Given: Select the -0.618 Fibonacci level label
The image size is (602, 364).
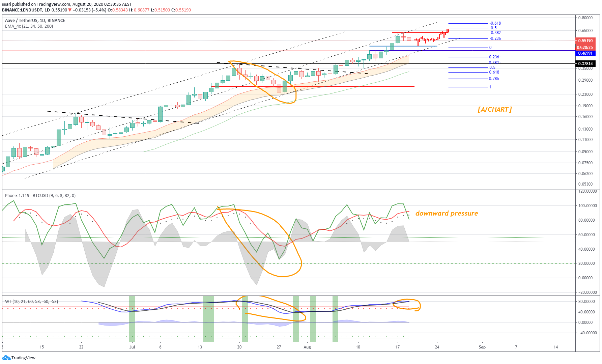Looking at the screenshot, I should tap(495, 23).
